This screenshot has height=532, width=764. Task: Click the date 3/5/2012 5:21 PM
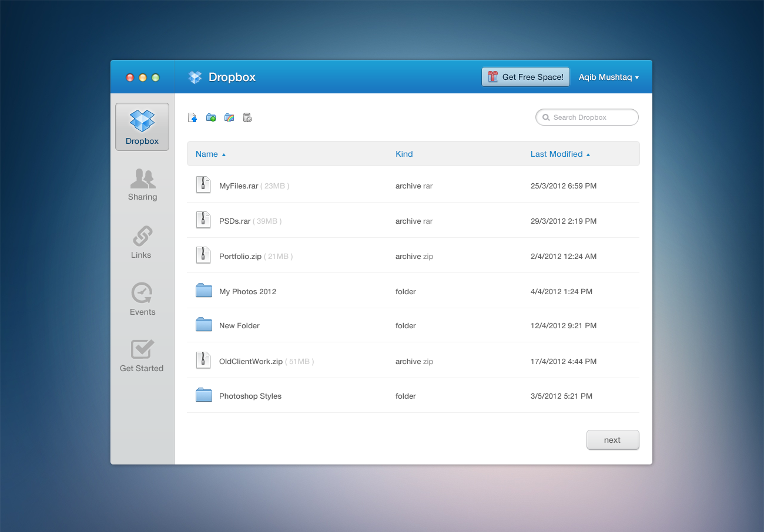tap(561, 396)
